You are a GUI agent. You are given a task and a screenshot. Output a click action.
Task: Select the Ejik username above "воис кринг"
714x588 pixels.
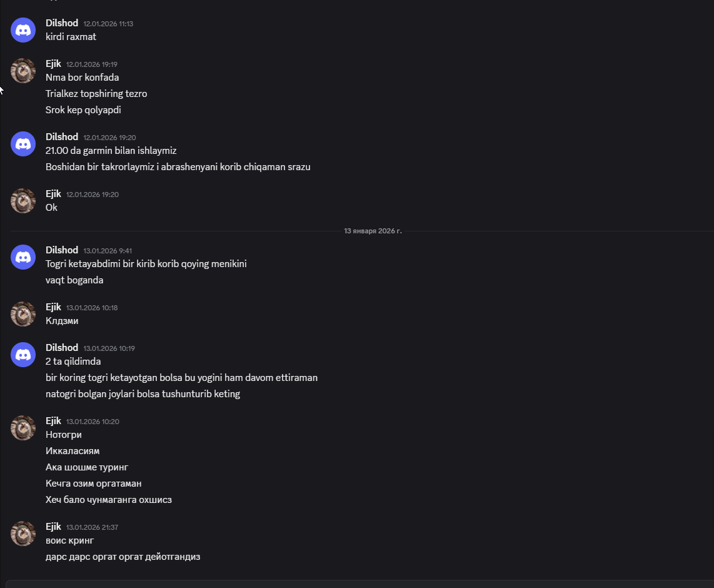point(53,527)
